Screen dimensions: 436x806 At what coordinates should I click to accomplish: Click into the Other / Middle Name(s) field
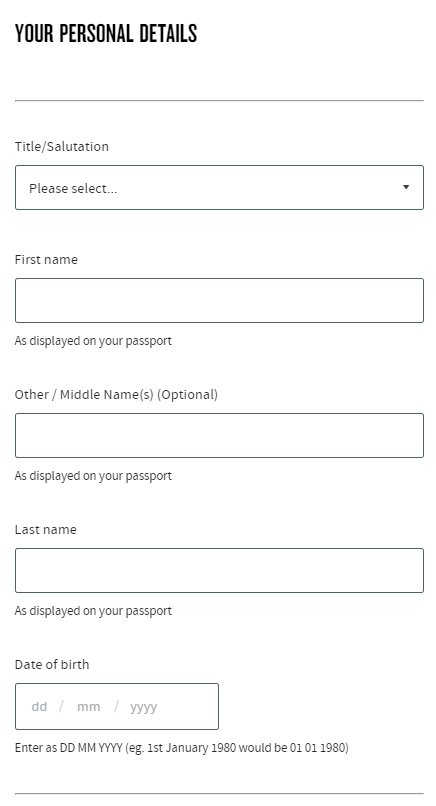[219, 435]
